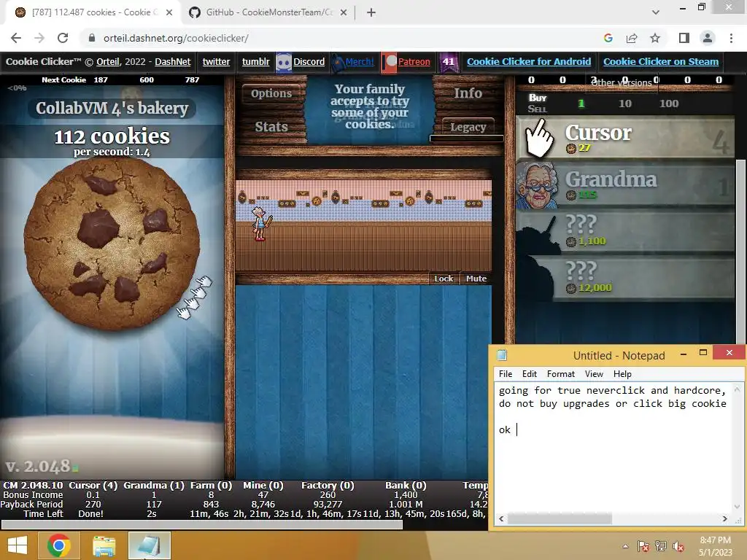Select the locked 12,000 cookie building

(625, 279)
